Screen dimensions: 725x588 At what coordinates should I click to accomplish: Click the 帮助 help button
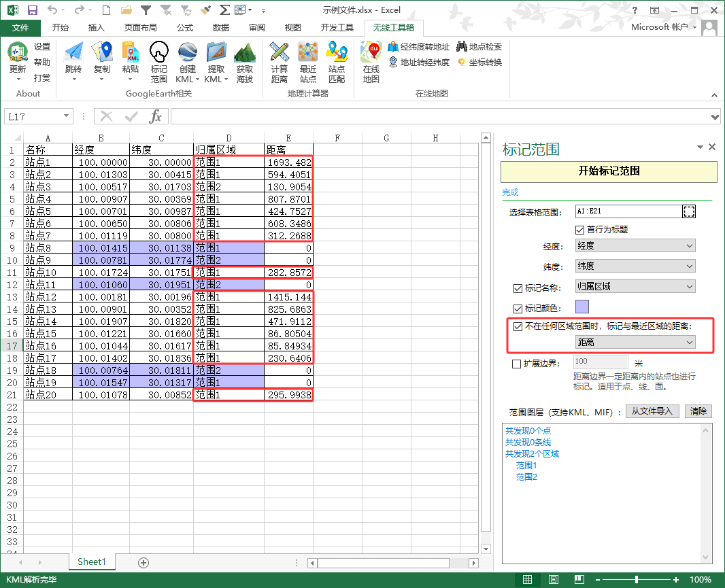coord(42,63)
